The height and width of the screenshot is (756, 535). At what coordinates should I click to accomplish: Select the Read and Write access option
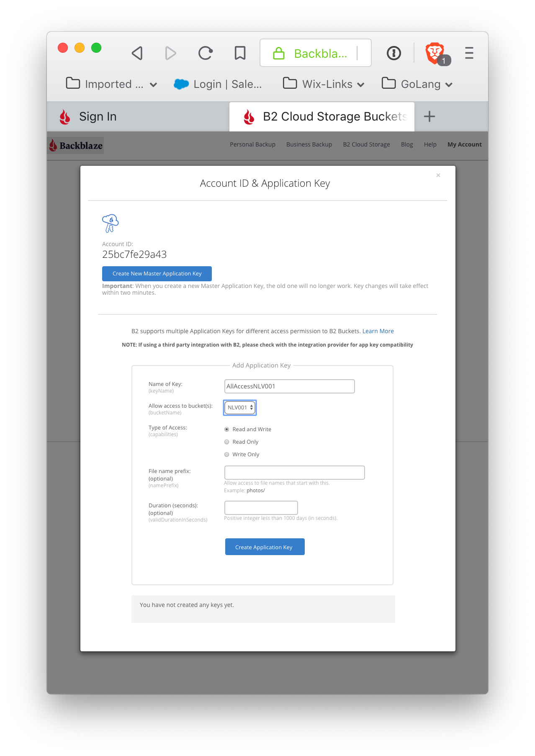(x=227, y=429)
